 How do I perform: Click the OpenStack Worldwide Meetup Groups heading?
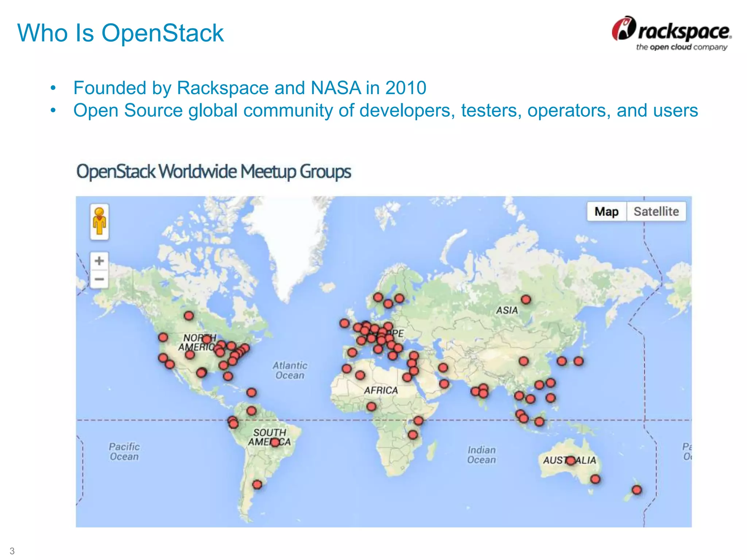pyautogui.click(x=214, y=172)
